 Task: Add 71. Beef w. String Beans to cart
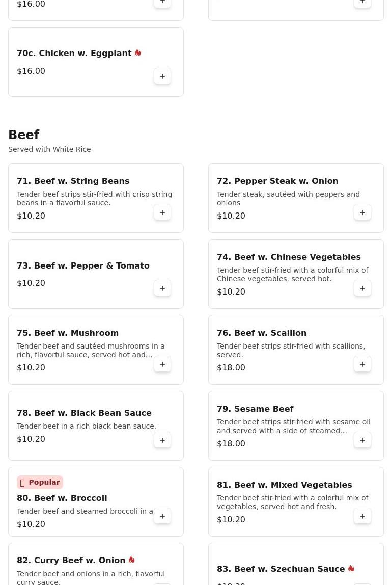[x=162, y=212]
